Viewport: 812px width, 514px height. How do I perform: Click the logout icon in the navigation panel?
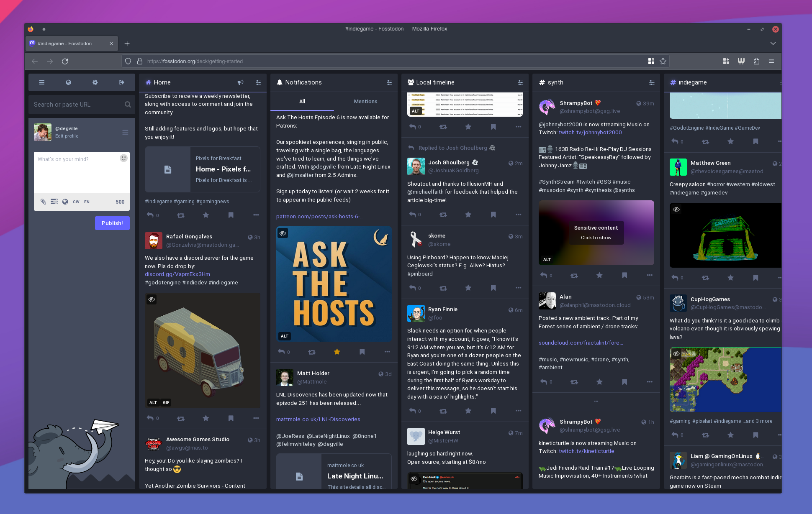(121, 82)
